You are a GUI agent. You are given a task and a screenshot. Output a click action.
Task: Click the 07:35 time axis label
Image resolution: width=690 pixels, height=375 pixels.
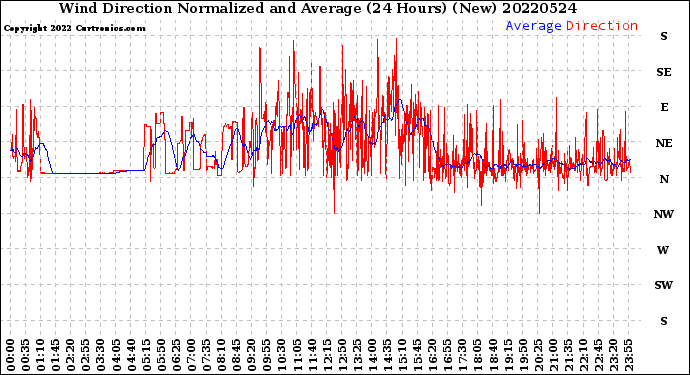point(206,355)
